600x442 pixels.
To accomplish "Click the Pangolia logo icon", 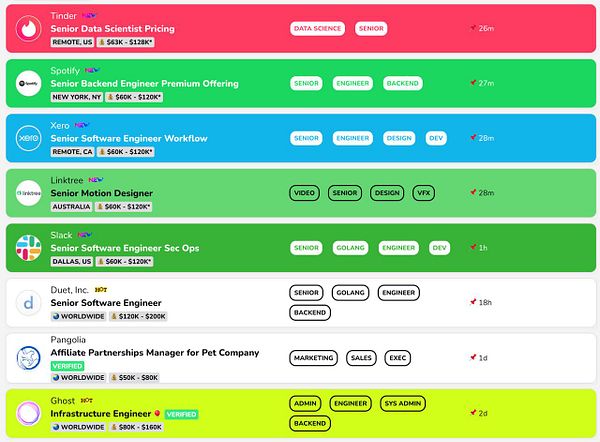I will pos(28,358).
